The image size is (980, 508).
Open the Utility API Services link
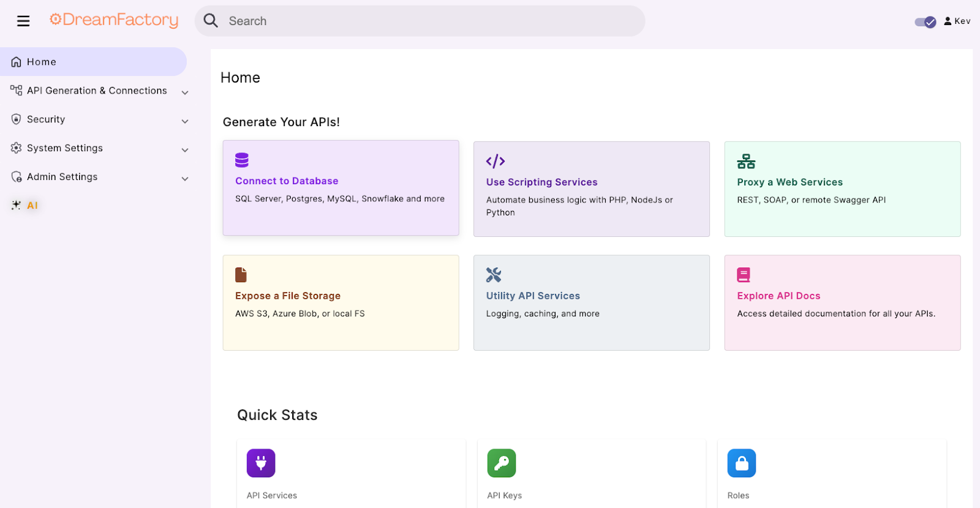tap(533, 296)
